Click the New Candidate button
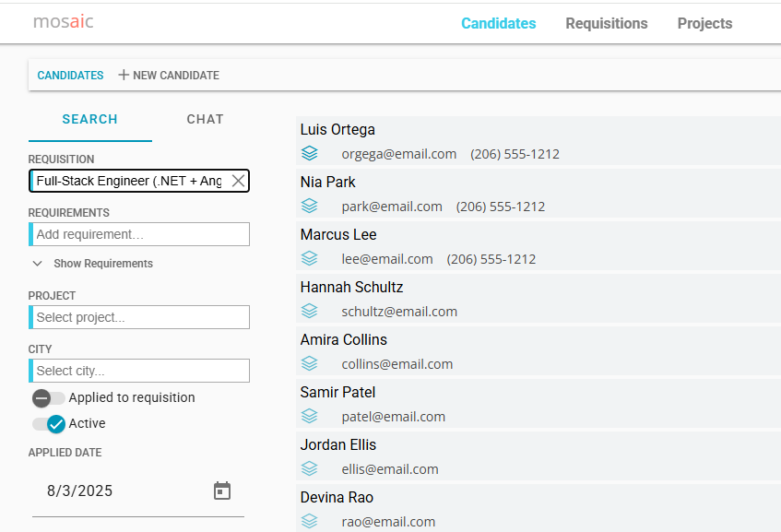This screenshot has height=532, width=781. [169, 76]
